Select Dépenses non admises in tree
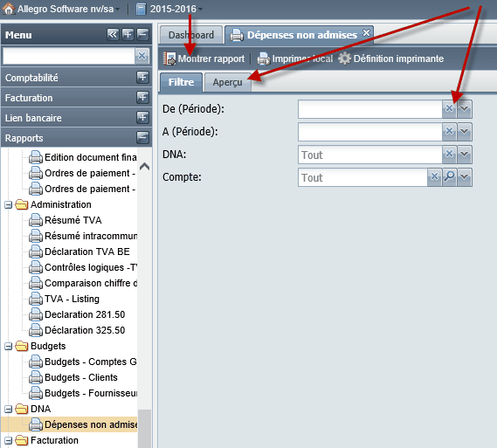This screenshot has width=497, height=448. coord(69,424)
